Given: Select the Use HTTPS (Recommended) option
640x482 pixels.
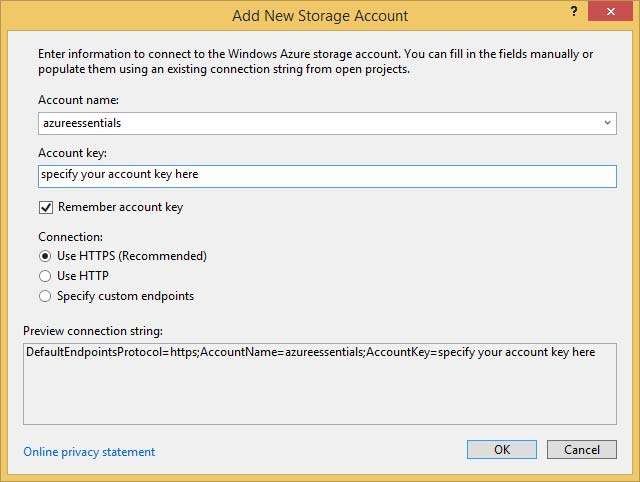Looking at the screenshot, I should click(x=45, y=256).
